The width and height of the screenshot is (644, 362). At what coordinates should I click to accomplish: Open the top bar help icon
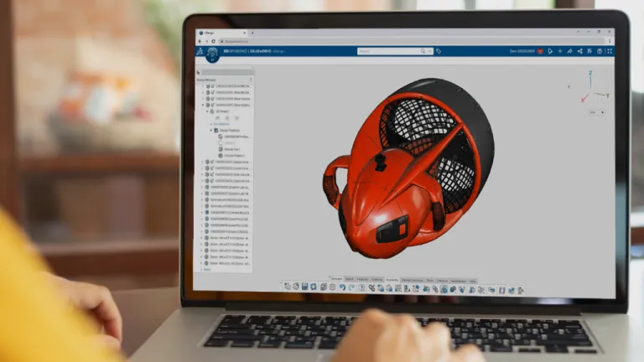click(x=600, y=51)
